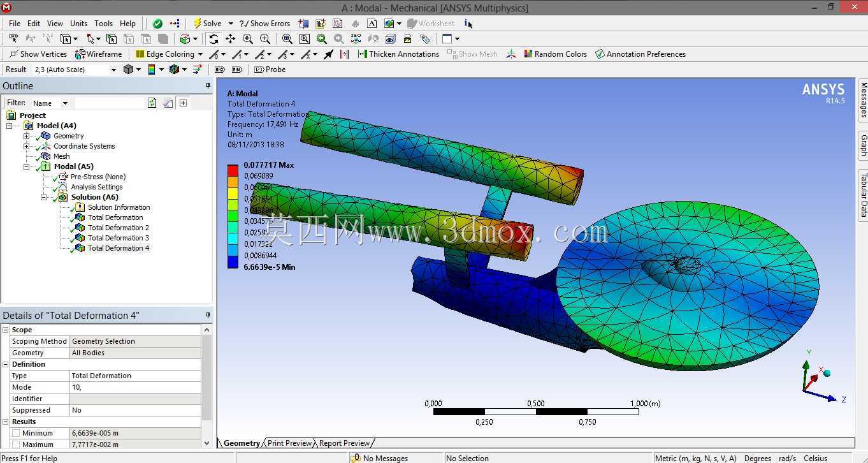Switch to the Report Preview tab
Image resolution: width=868 pixels, height=463 pixels.
tap(344, 443)
